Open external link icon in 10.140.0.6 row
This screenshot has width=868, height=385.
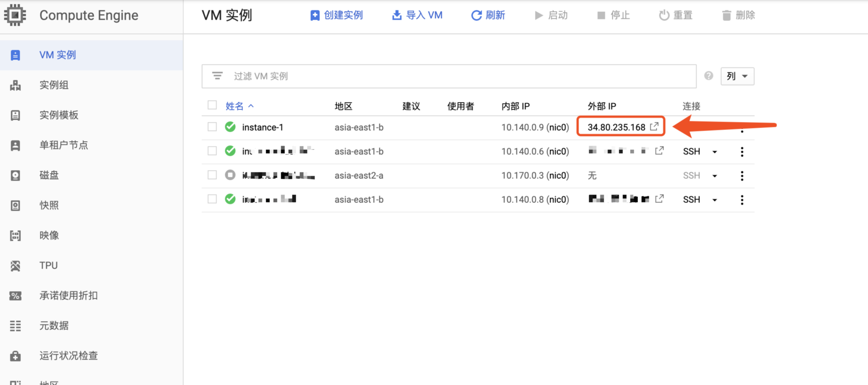pyautogui.click(x=660, y=151)
